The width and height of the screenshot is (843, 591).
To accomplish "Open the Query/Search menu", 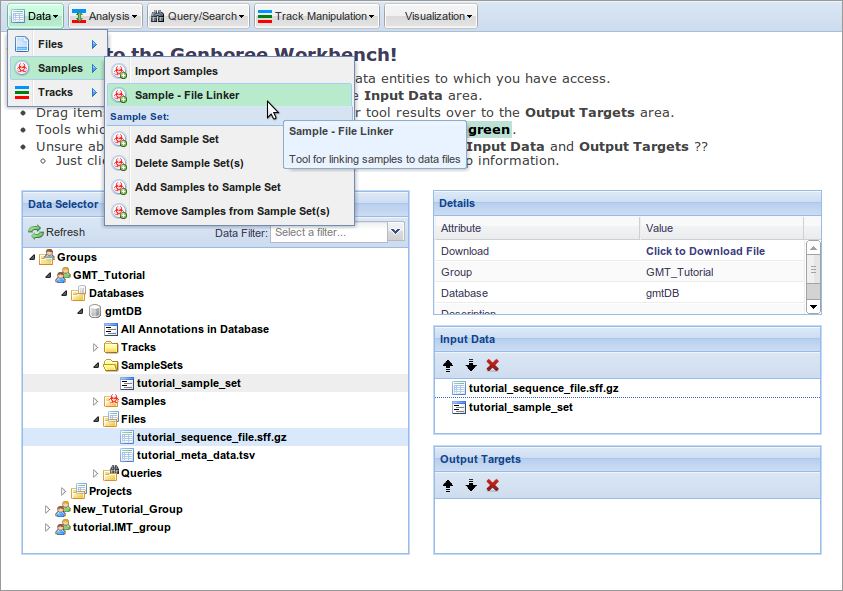I will (198, 16).
